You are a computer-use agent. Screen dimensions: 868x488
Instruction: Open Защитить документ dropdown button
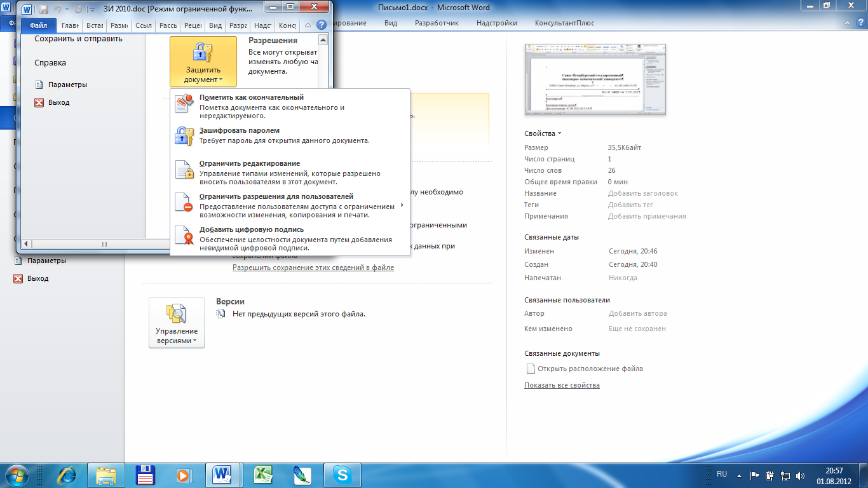203,62
